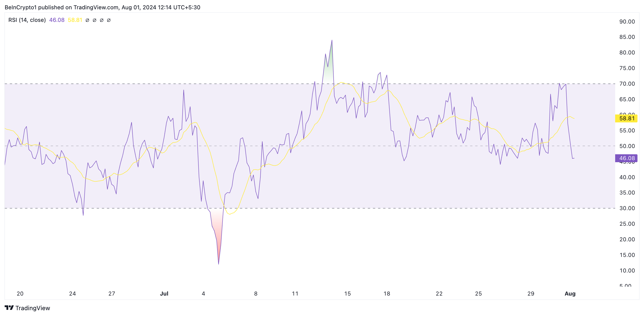Viewport: 644px width, 316px height.
Task: Click the TradingView wordmark text
Action: (x=33, y=308)
